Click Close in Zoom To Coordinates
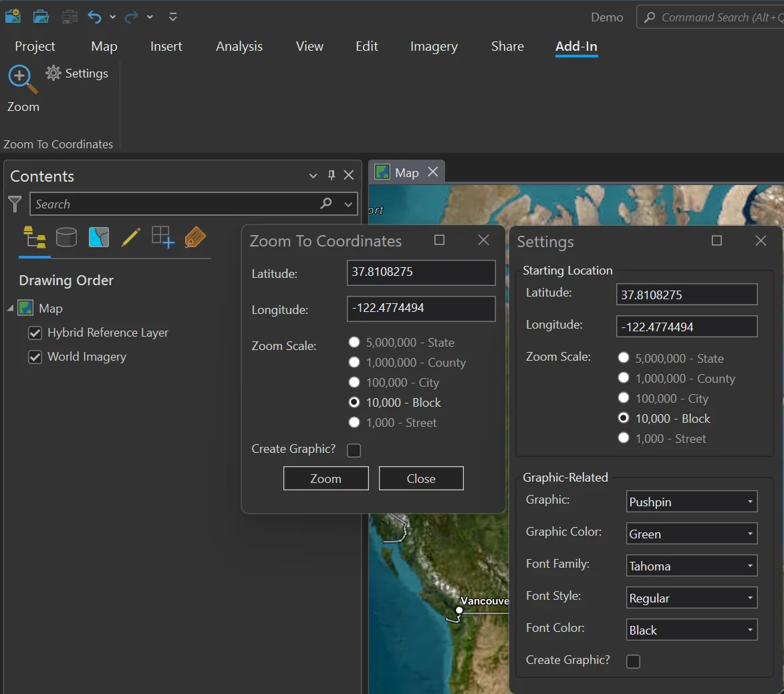 420,478
